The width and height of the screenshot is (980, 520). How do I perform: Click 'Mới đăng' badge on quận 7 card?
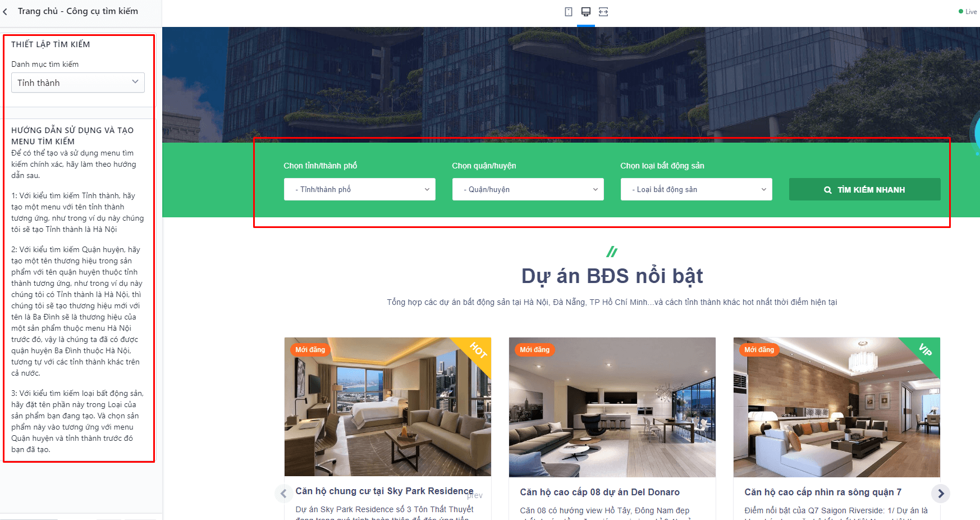point(759,350)
